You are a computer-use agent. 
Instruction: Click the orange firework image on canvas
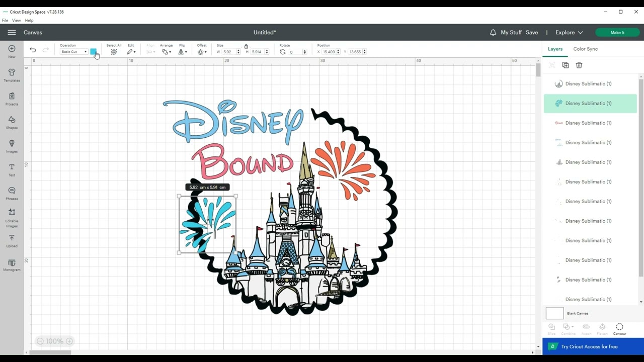(x=343, y=170)
